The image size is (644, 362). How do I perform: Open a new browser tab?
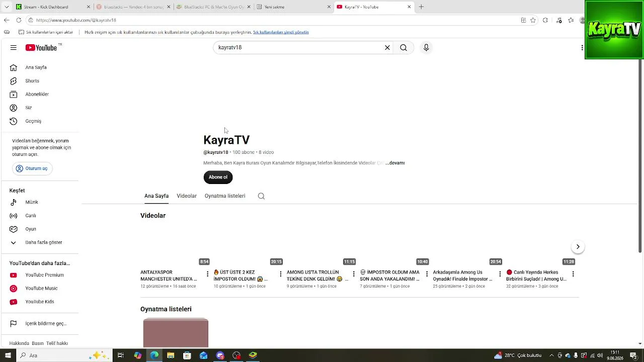pos(421,7)
